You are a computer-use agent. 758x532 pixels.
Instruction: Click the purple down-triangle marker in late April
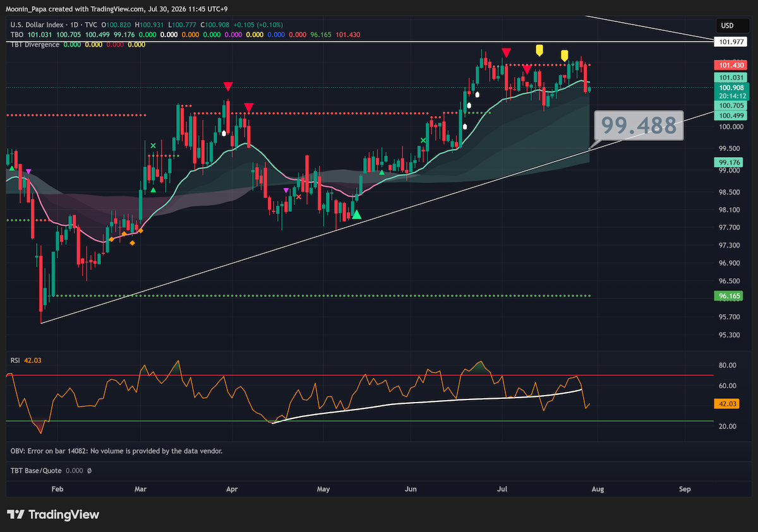(x=286, y=190)
